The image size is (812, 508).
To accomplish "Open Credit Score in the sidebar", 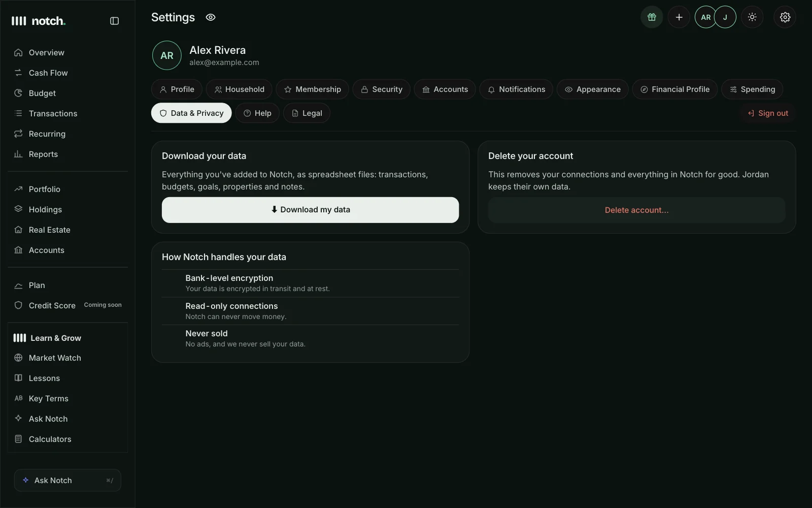I will (x=68, y=305).
